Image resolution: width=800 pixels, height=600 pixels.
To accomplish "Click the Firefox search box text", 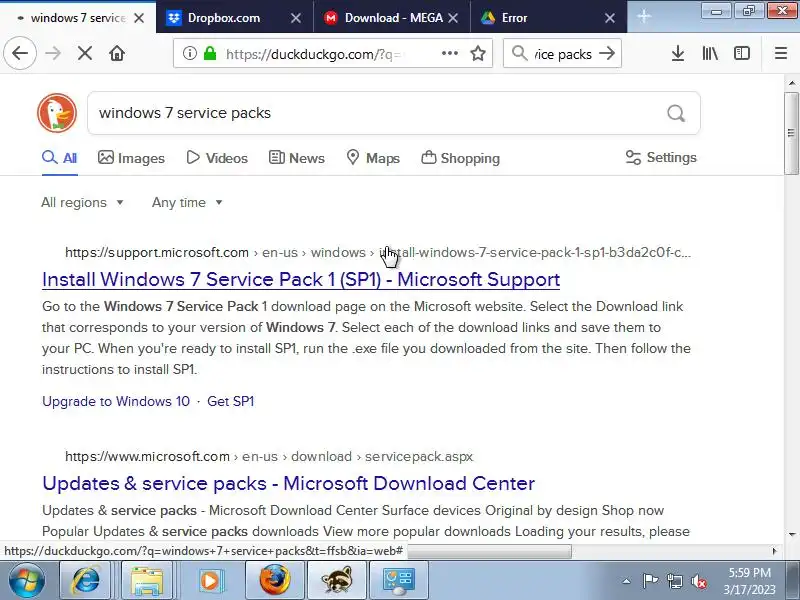I will 563,54.
